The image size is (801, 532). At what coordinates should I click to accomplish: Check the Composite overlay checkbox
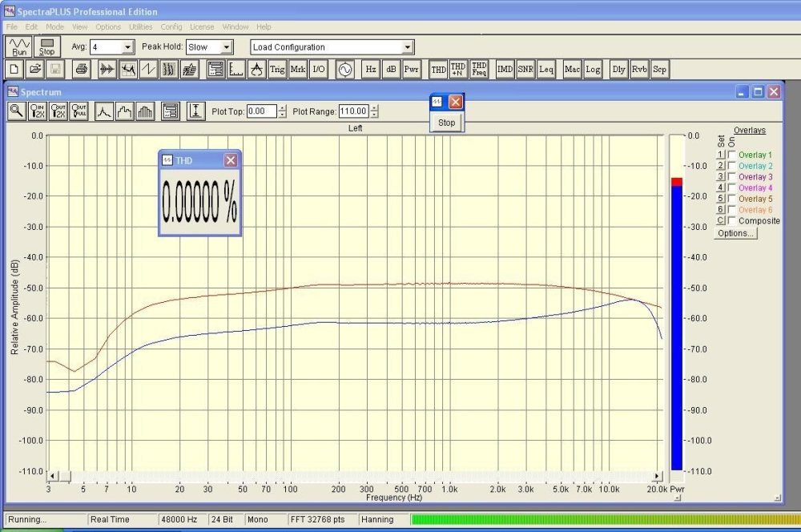(x=732, y=220)
